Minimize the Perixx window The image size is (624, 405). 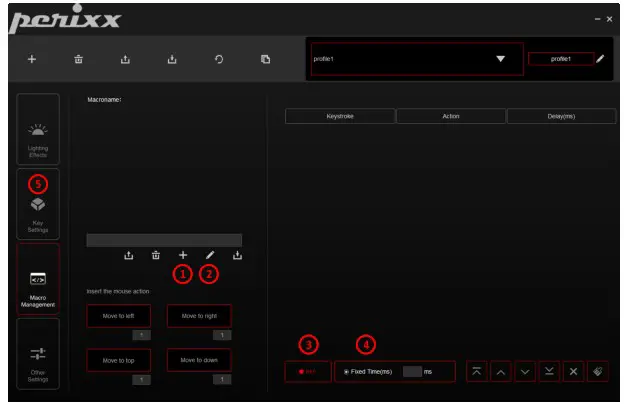[x=597, y=19]
